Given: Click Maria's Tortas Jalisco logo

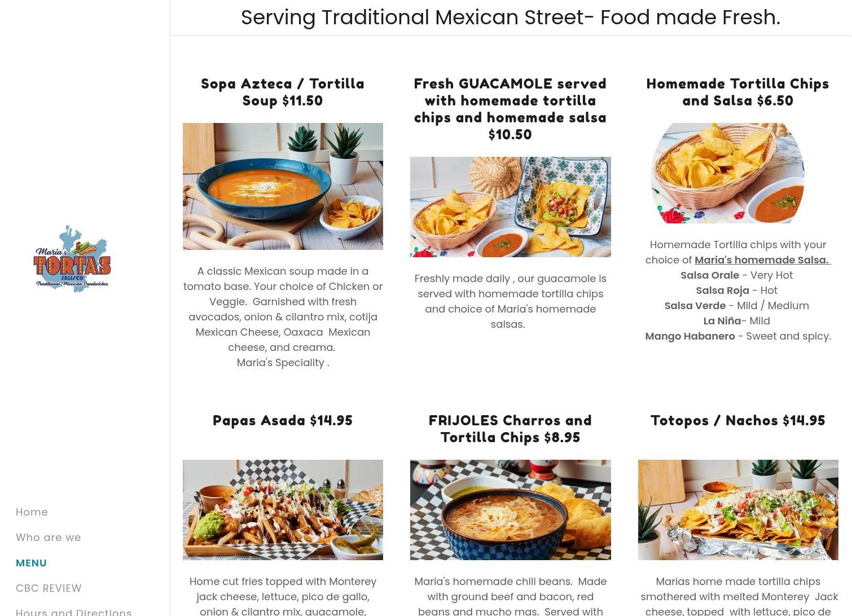Looking at the screenshot, I should [x=72, y=258].
